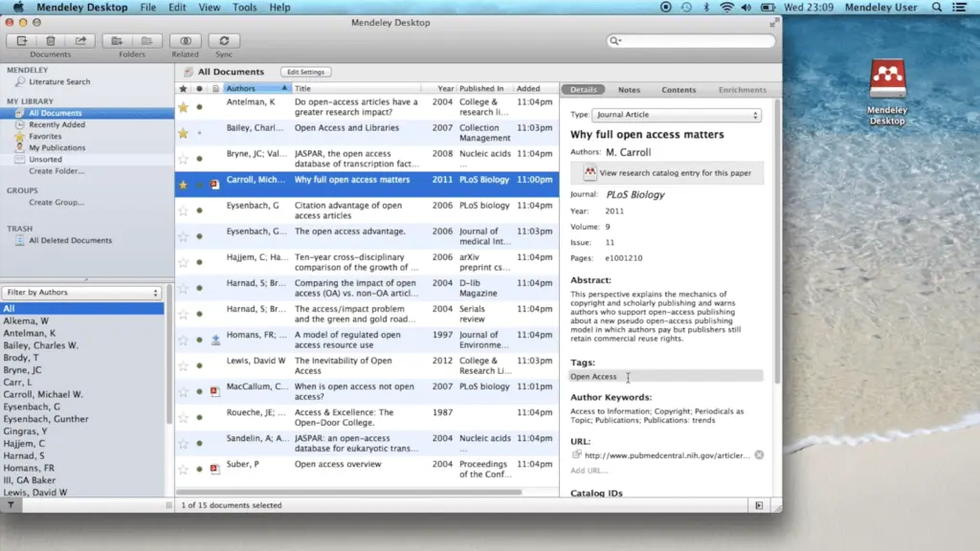Viewport: 980px width, 551px height.
Task: Click the Add Documents toolbar icon
Action: click(x=22, y=40)
